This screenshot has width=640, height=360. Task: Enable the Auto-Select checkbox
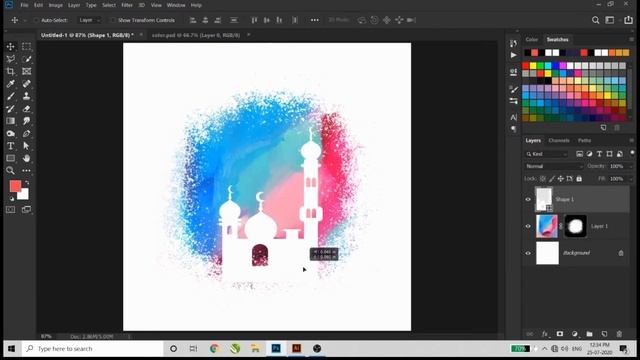(36, 20)
